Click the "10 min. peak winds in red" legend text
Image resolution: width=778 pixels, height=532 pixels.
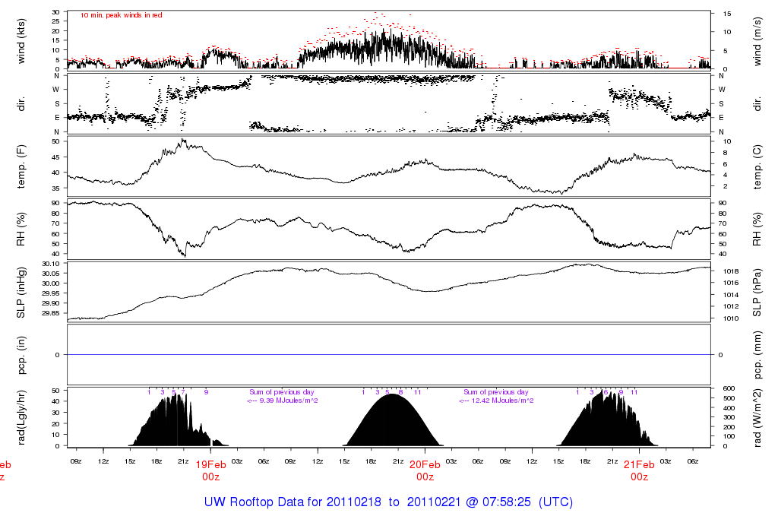click(122, 15)
